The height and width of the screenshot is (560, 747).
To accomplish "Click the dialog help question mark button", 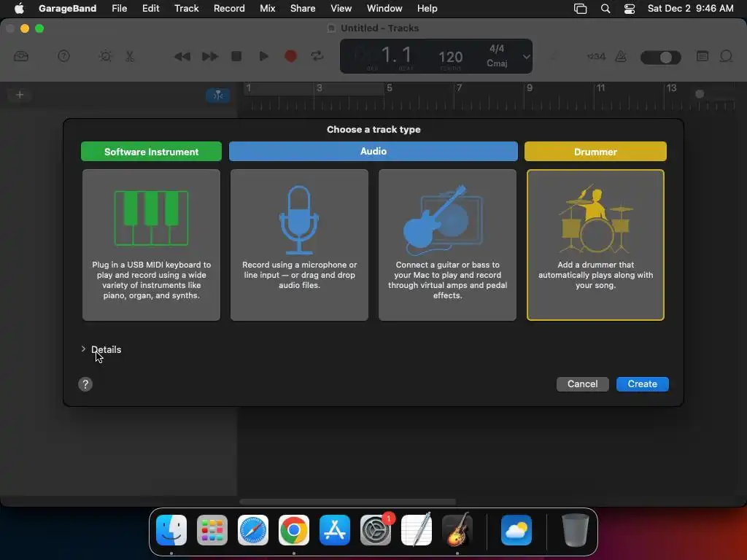I will tap(85, 384).
